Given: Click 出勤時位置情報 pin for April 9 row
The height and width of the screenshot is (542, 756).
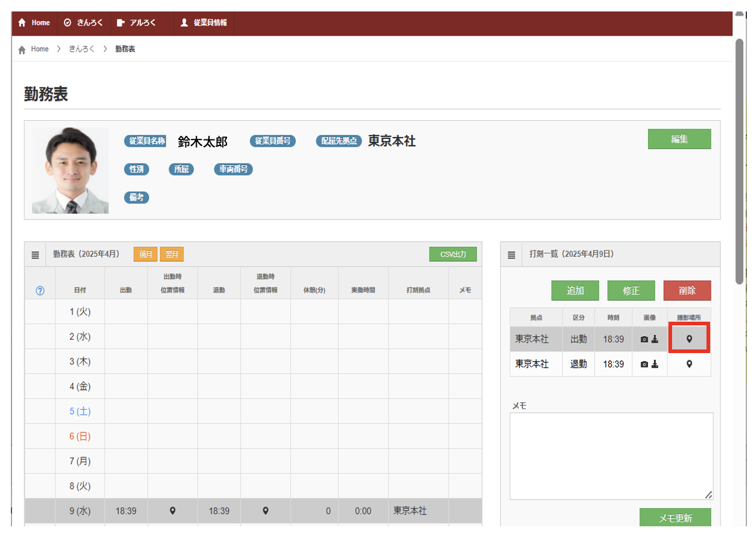Looking at the screenshot, I should (x=172, y=511).
